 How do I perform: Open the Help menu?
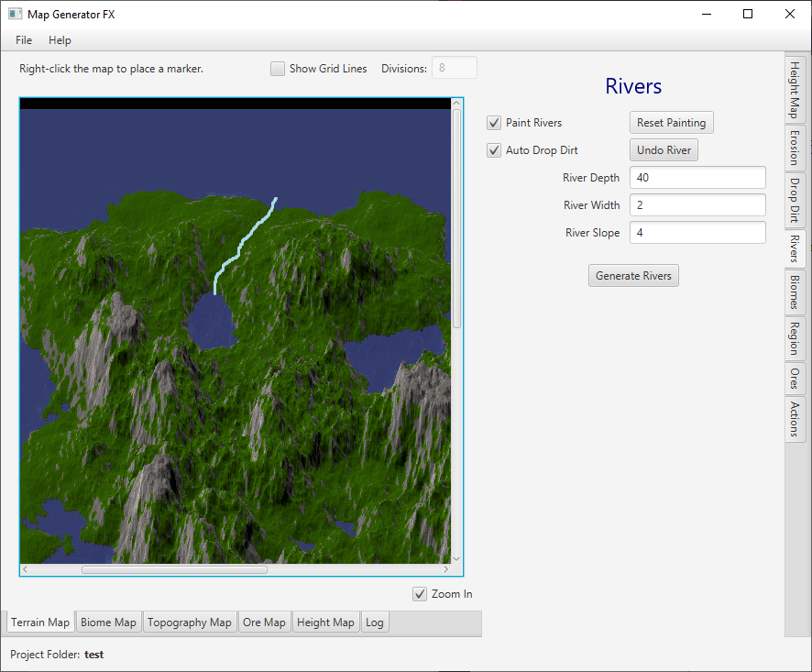[60, 40]
